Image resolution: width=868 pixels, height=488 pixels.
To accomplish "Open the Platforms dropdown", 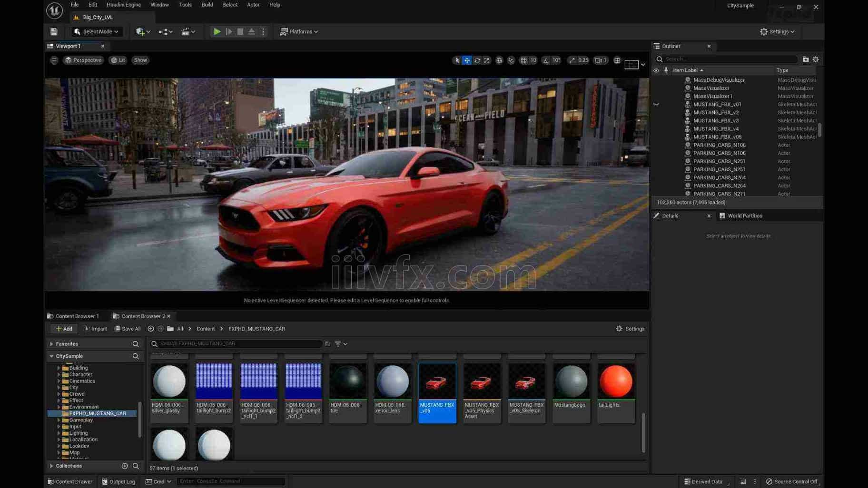I will [x=299, y=32].
